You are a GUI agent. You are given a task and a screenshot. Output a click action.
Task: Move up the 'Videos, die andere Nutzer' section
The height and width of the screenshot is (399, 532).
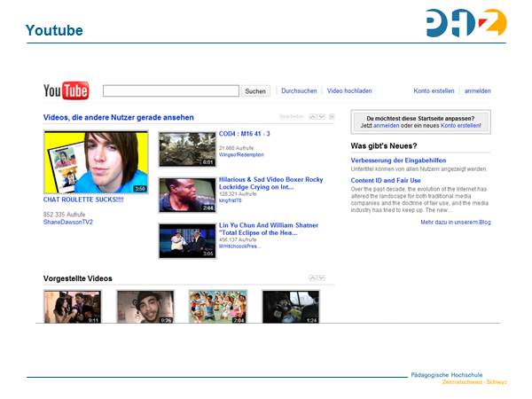point(313,117)
